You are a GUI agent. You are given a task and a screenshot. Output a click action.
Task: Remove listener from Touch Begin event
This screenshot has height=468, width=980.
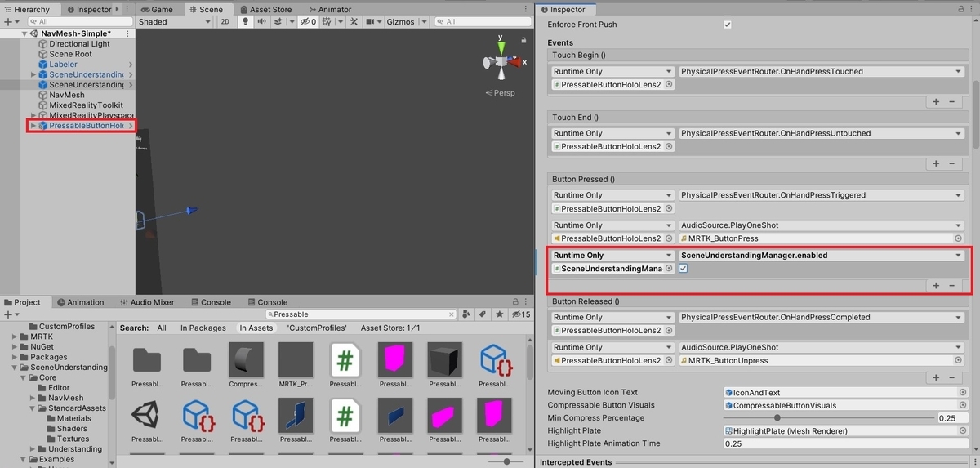coord(951,102)
